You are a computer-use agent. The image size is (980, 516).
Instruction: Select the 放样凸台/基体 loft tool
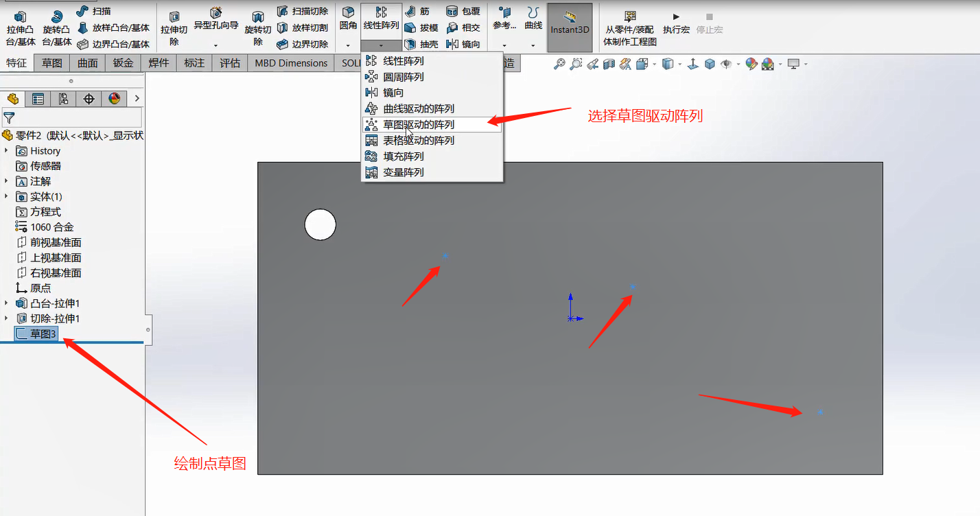coord(113,27)
